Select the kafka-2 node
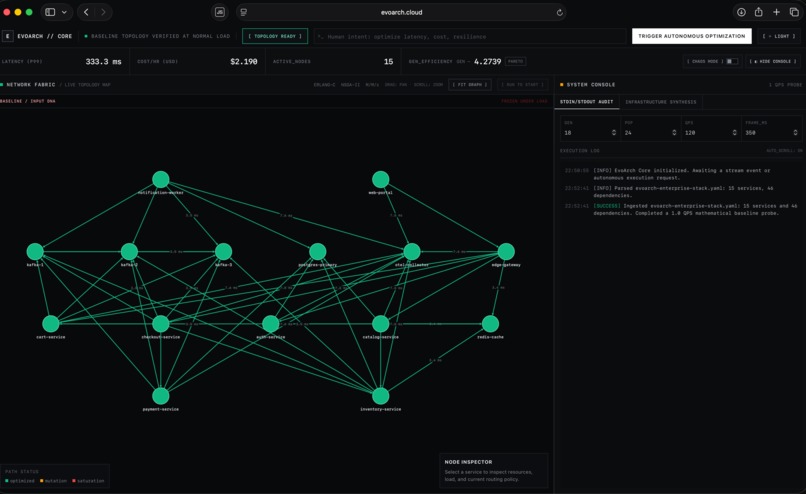The width and height of the screenshot is (806, 494). 129,251
